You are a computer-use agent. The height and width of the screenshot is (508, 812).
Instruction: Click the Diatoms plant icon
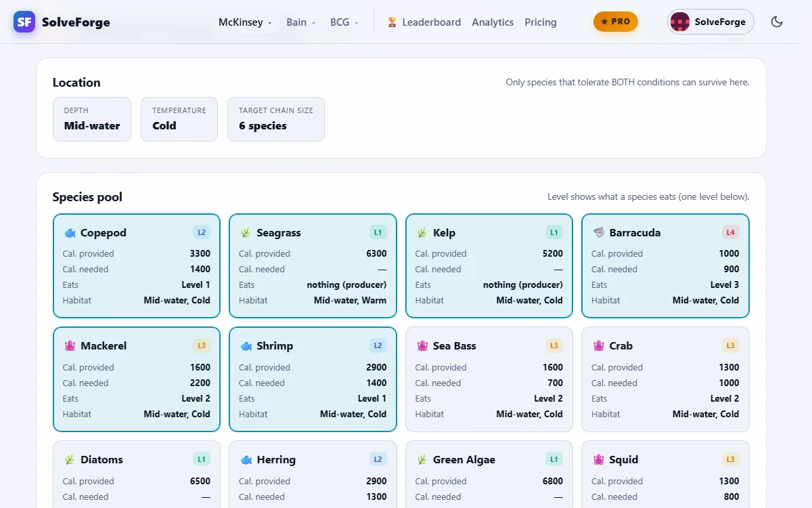(x=69, y=459)
